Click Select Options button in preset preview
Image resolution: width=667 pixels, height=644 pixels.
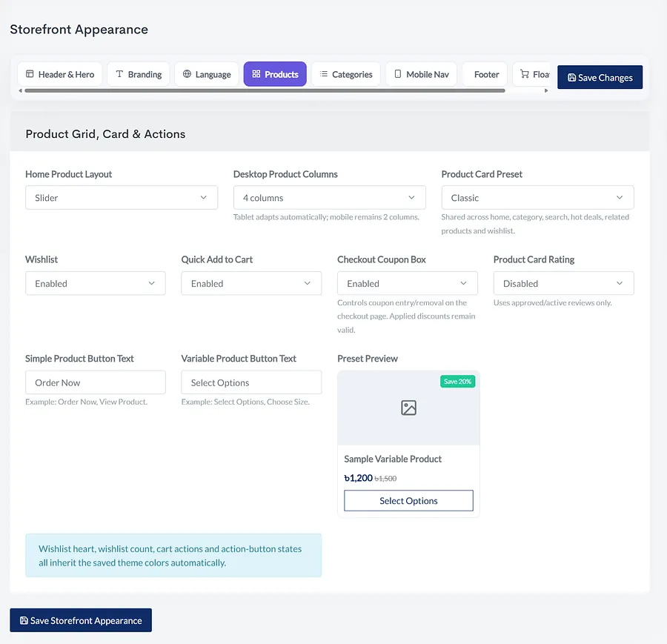(x=408, y=501)
